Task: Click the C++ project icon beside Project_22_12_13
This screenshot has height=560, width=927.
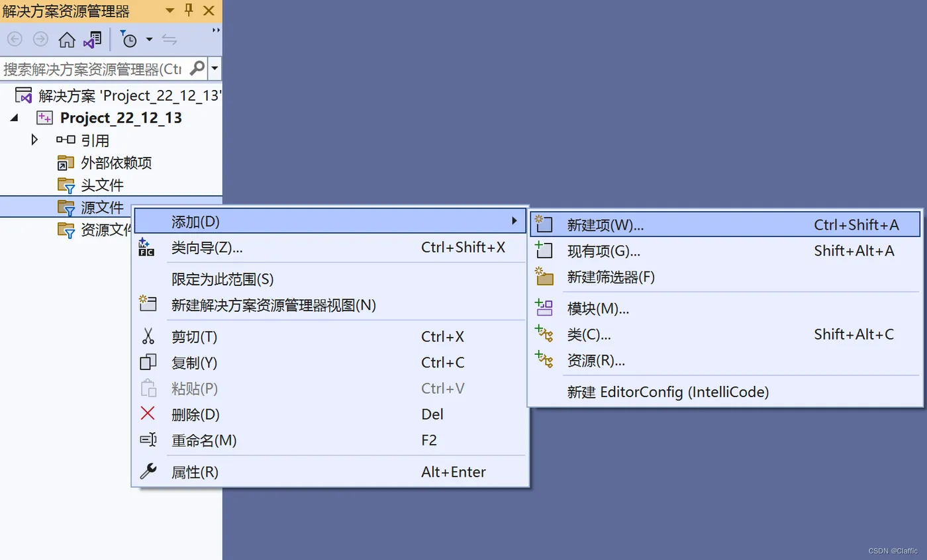Action: coord(44,118)
